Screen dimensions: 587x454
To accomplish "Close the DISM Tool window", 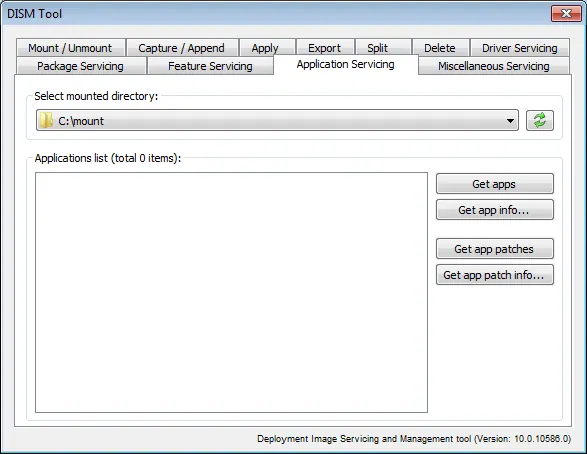I will click(566, 14).
